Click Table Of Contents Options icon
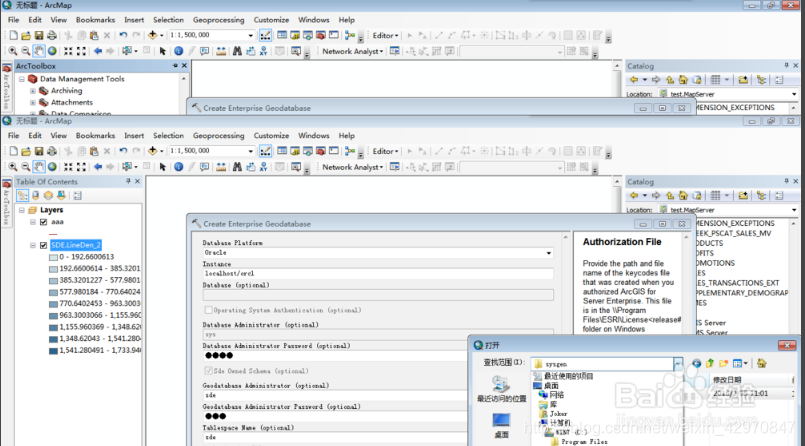This screenshot has width=805, height=446. click(78, 196)
